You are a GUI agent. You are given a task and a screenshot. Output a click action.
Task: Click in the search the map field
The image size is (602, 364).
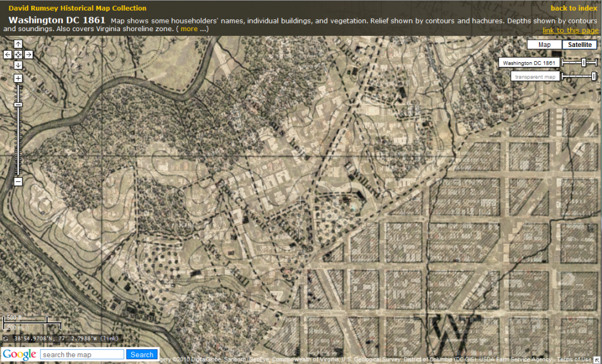(x=82, y=355)
